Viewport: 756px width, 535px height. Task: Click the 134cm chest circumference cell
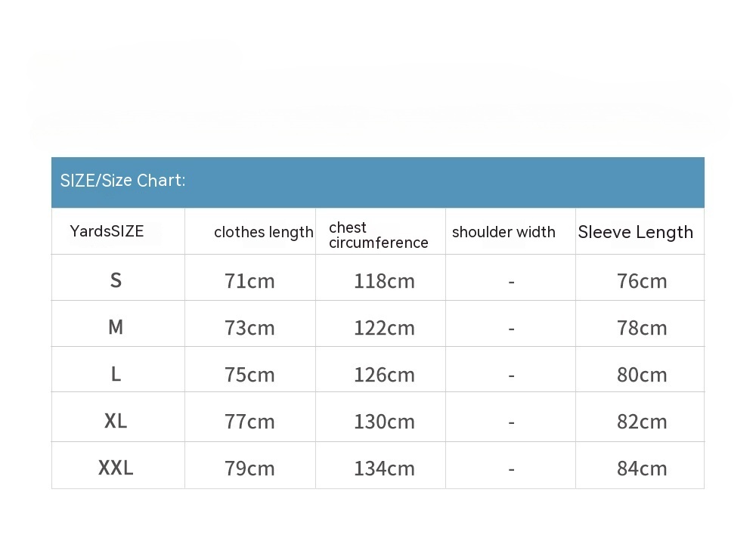point(384,469)
